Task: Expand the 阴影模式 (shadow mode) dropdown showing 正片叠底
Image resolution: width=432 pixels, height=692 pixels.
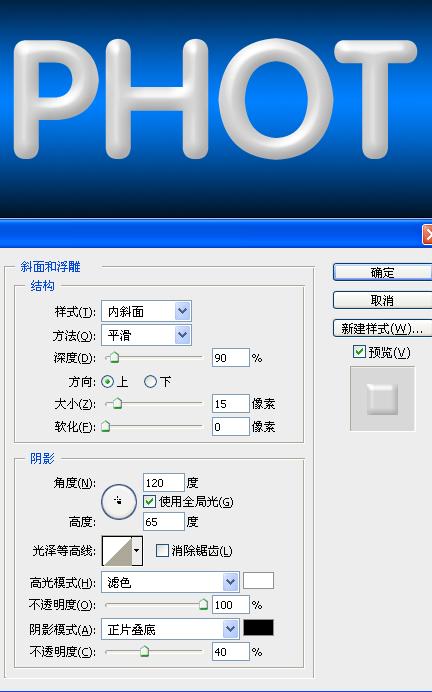Action: point(170,629)
